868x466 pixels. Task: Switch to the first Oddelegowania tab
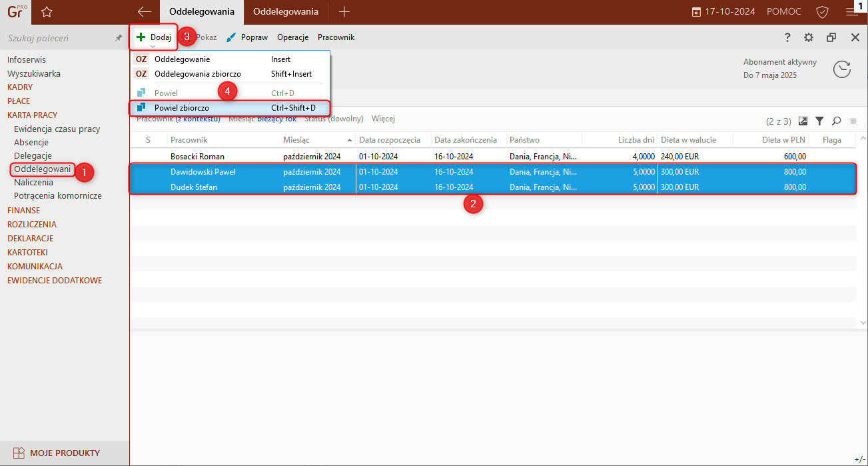click(202, 12)
